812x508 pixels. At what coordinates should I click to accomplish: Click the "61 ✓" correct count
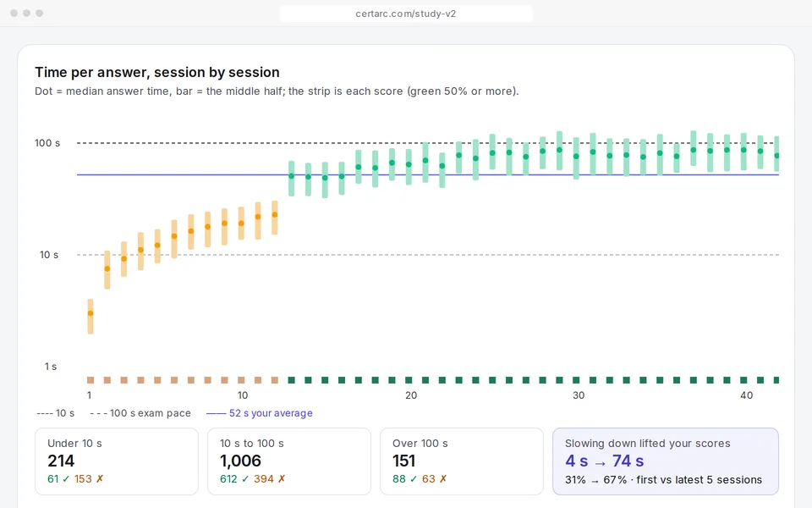coord(58,479)
